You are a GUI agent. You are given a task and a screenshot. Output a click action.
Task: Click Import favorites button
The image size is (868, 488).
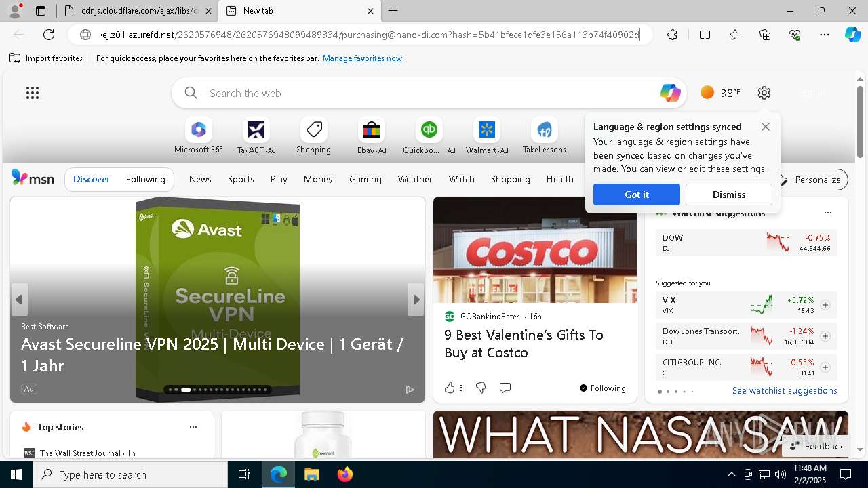[x=46, y=58]
